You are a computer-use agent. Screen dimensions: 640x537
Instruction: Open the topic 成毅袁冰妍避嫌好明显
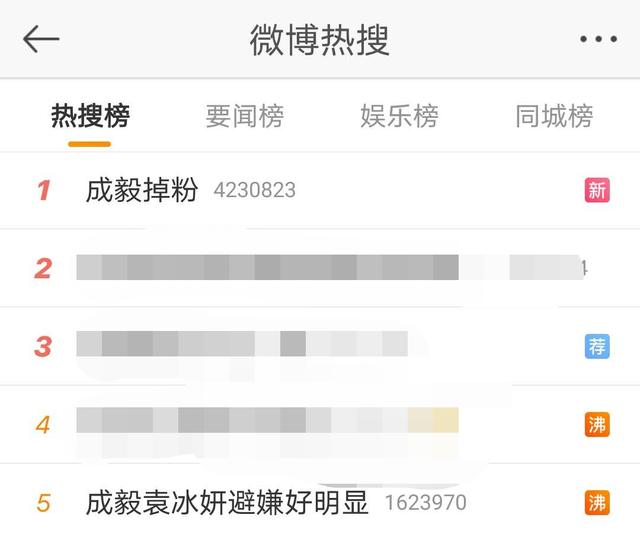pos(227,503)
